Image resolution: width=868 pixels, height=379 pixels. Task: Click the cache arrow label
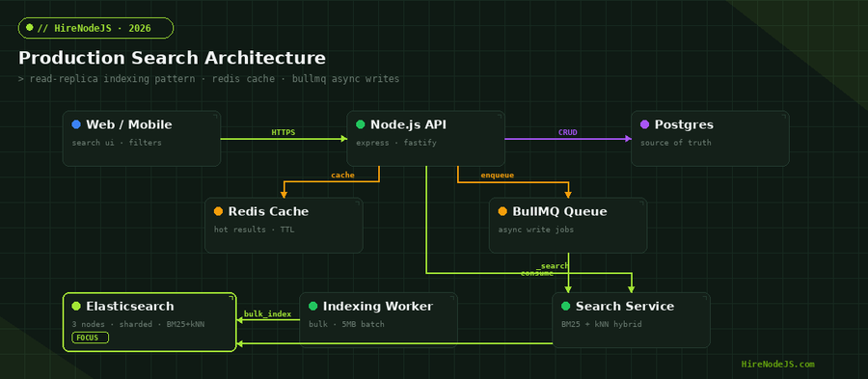tap(342, 176)
